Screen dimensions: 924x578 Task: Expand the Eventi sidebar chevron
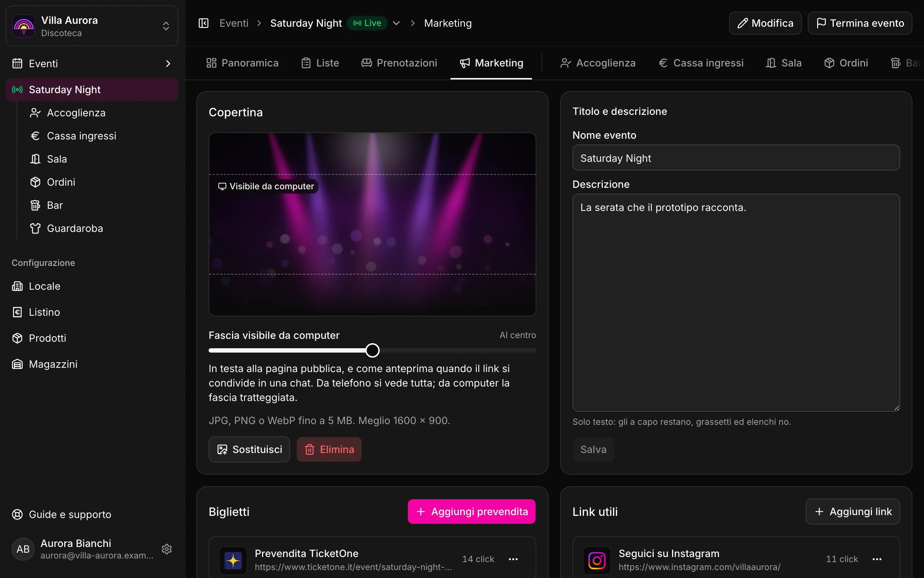tap(168, 64)
